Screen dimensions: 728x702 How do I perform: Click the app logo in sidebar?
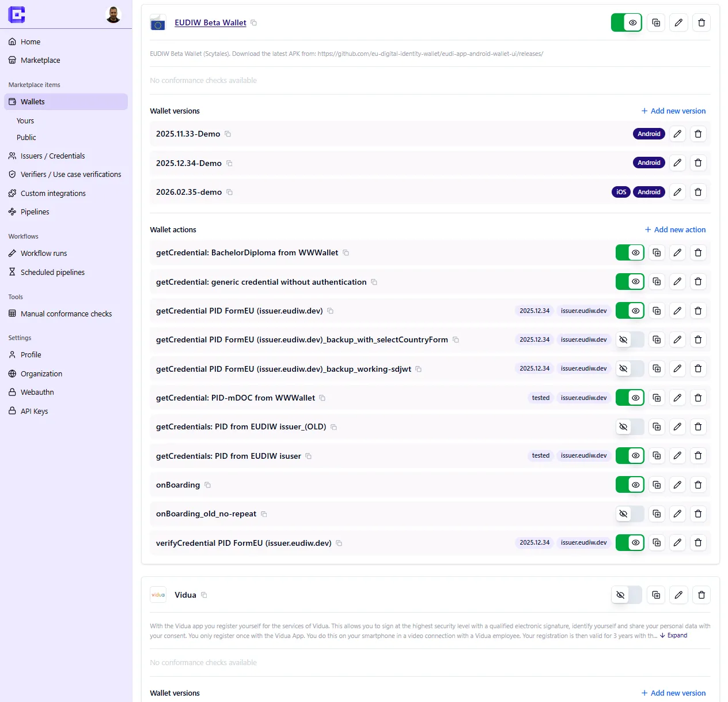pyautogui.click(x=17, y=14)
